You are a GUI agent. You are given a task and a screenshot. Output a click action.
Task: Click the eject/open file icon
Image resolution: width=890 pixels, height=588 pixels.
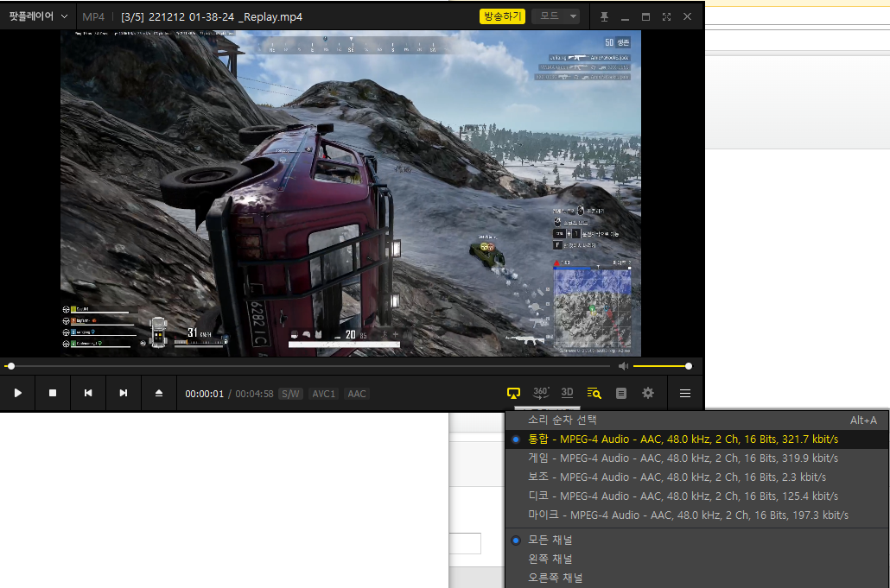(x=159, y=393)
